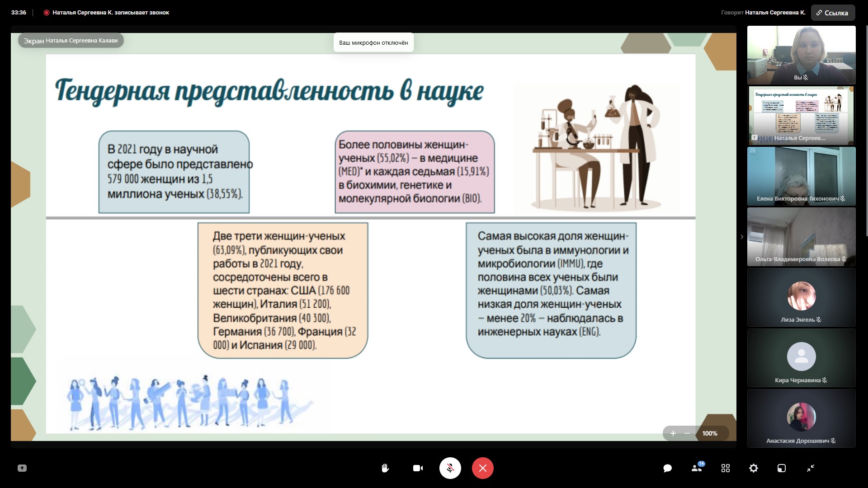Select Анастасия Дорошевич's participant tile

802,418
